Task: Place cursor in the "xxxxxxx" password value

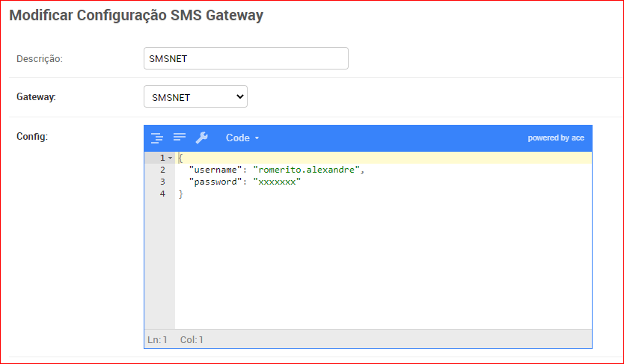Action: (x=277, y=182)
